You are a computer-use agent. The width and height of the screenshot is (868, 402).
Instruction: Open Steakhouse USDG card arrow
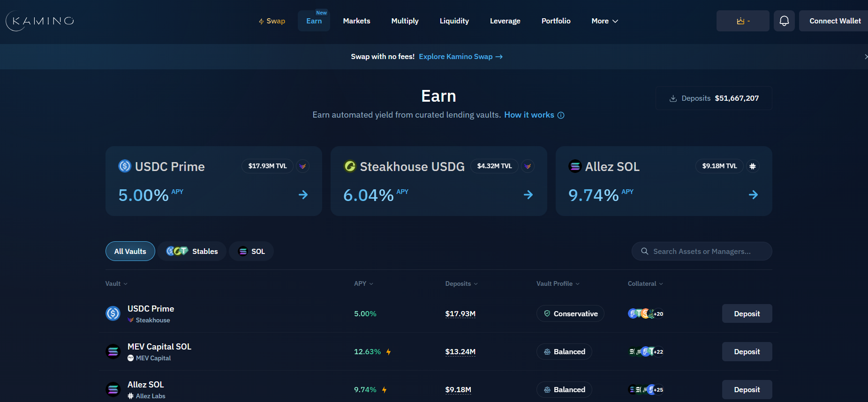tap(528, 194)
